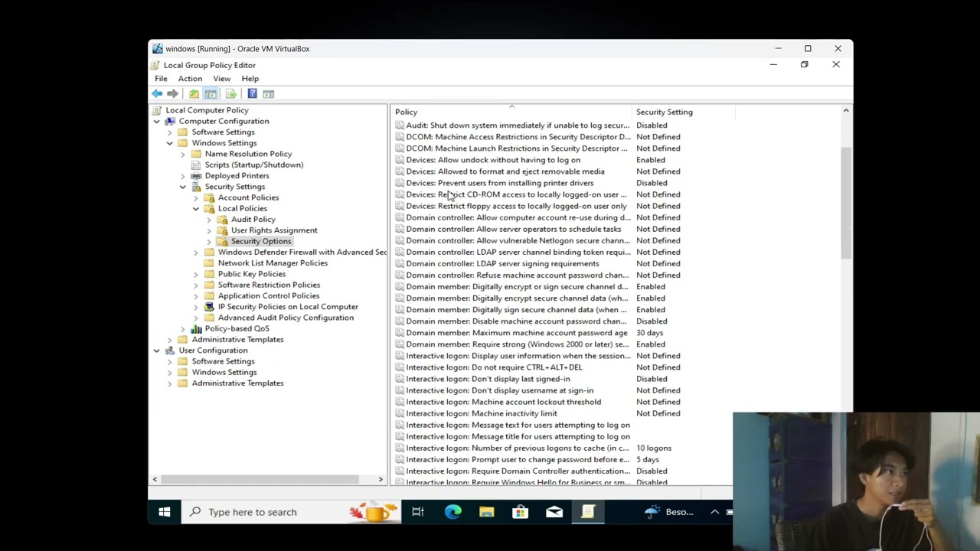Select User Rights Assignment in tree
This screenshot has width=980, height=551.
click(274, 230)
